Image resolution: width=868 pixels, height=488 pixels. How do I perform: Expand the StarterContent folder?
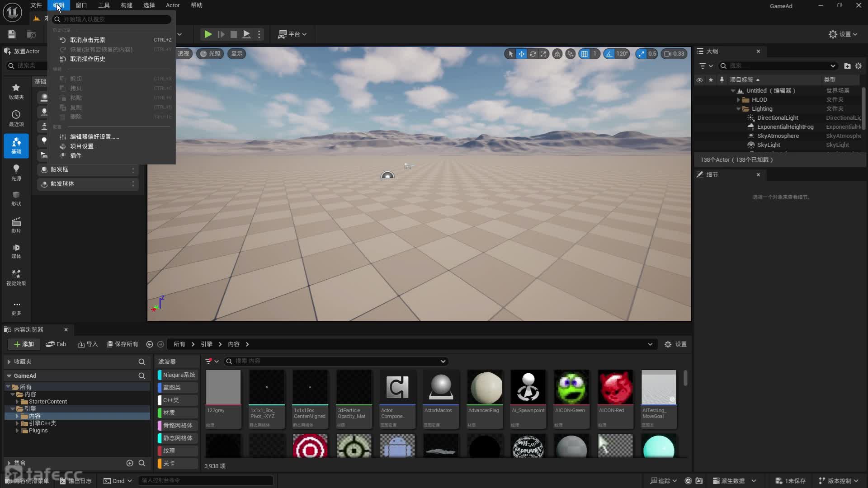(x=18, y=402)
